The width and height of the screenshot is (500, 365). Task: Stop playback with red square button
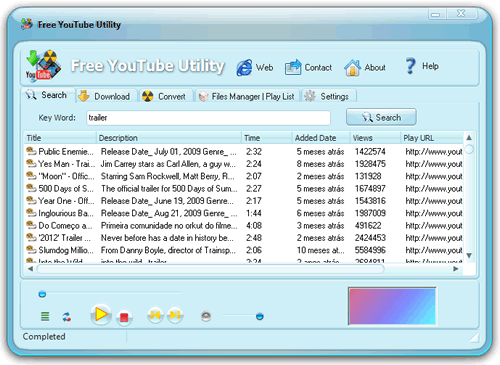click(x=124, y=317)
